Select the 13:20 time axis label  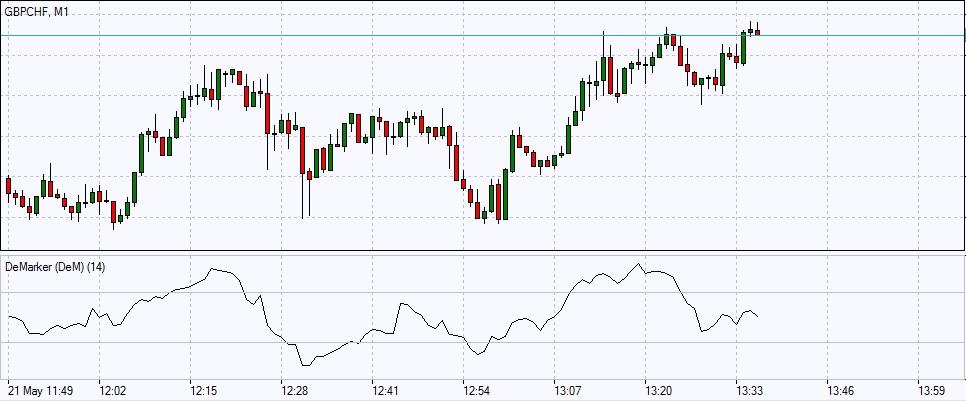[x=659, y=391]
